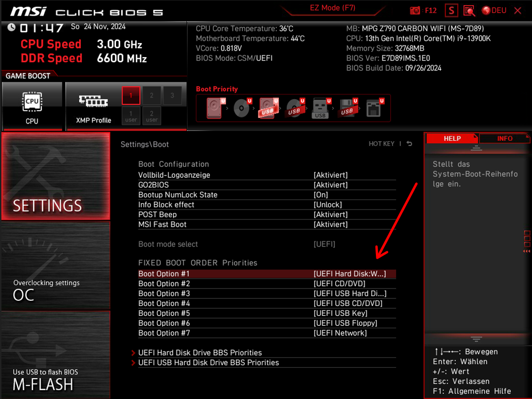Change language via the DEU globe

(x=494, y=10)
